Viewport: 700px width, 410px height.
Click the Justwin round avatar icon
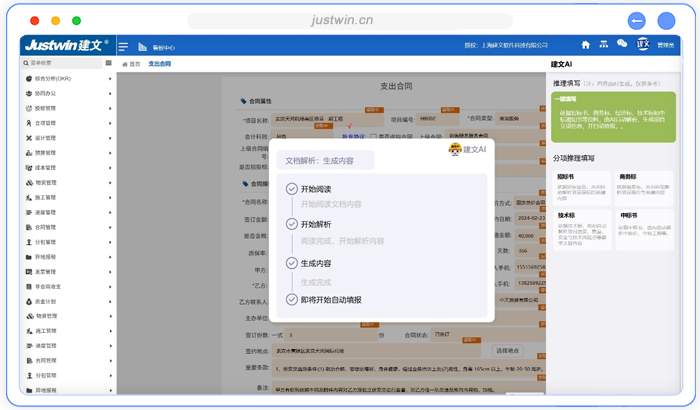pos(644,45)
